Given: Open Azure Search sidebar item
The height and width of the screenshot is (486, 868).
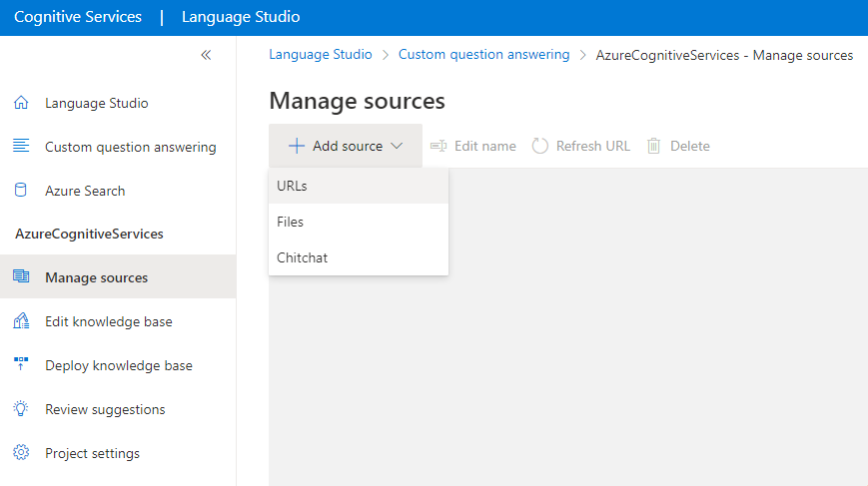Looking at the screenshot, I should tap(118, 191).
